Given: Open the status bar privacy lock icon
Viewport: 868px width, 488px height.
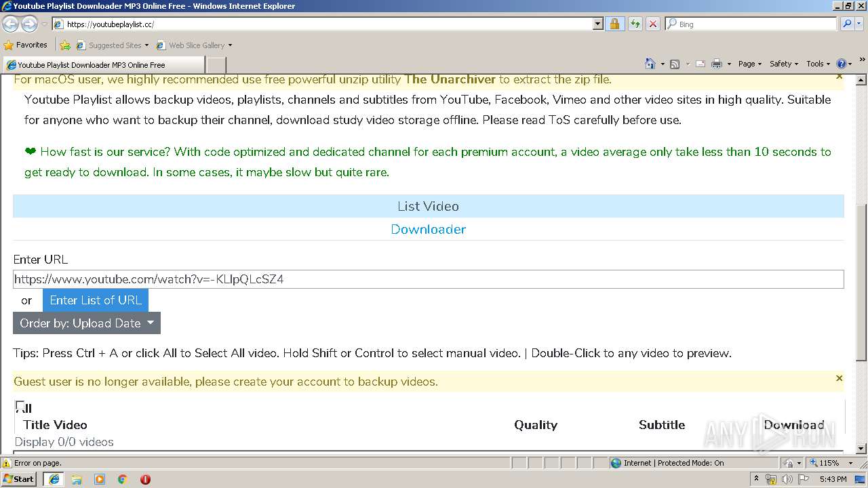Looking at the screenshot, I should pos(789,463).
